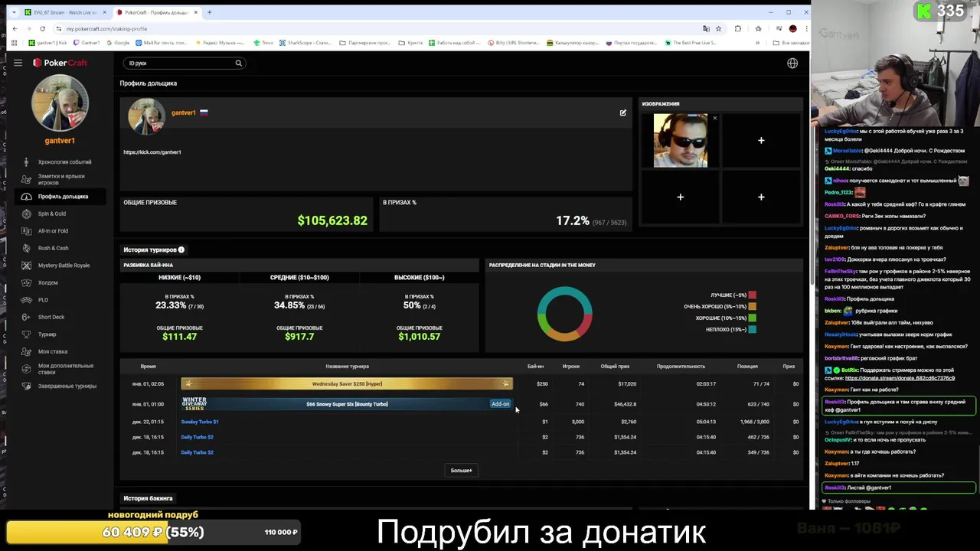The width and height of the screenshot is (980, 551).
Task: Click the translate page icon in address bar
Action: pyautogui.click(x=706, y=28)
